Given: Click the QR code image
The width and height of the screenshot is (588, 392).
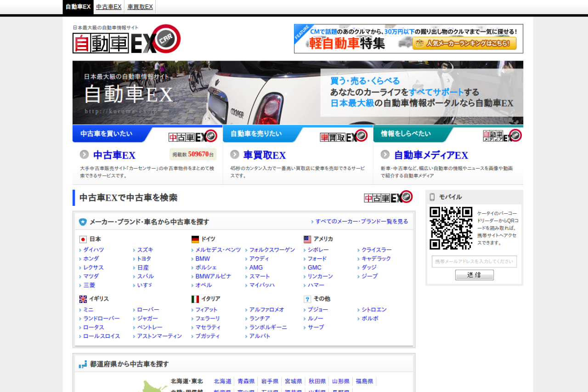Looking at the screenshot, I should pos(451,228).
